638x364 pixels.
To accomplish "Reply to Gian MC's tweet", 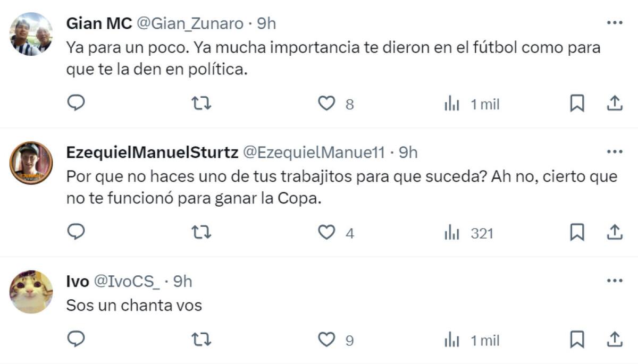I will tap(76, 104).
